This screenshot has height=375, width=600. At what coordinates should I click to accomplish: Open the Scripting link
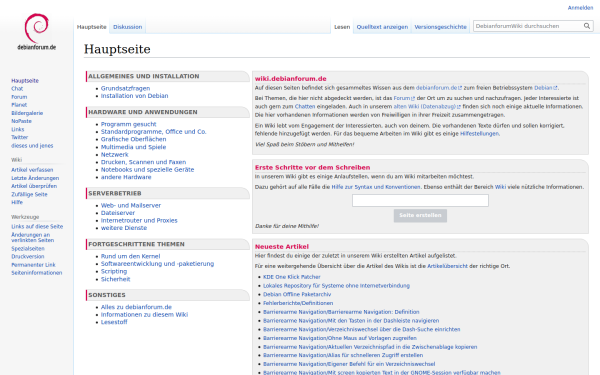(114, 271)
